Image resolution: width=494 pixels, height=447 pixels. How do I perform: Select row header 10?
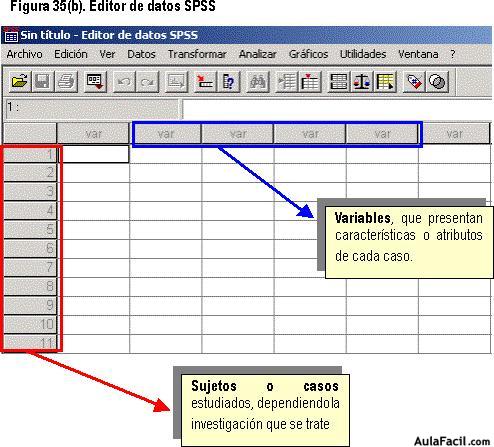30,324
